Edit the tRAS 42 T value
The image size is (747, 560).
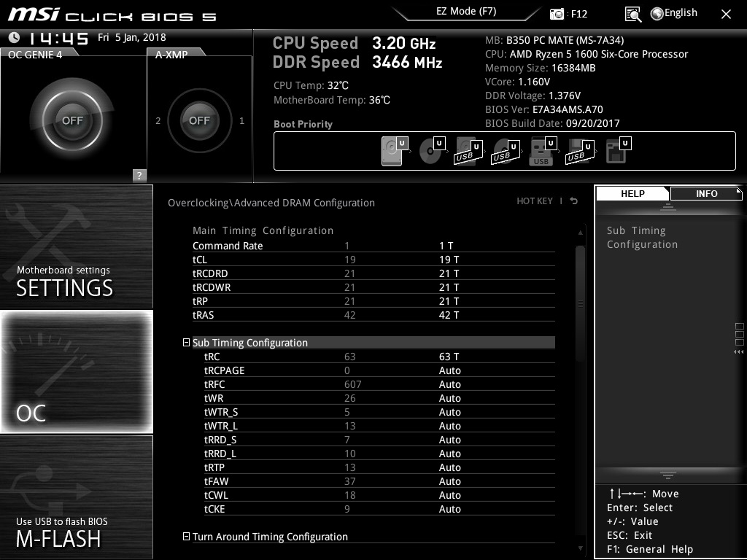[x=449, y=315]
